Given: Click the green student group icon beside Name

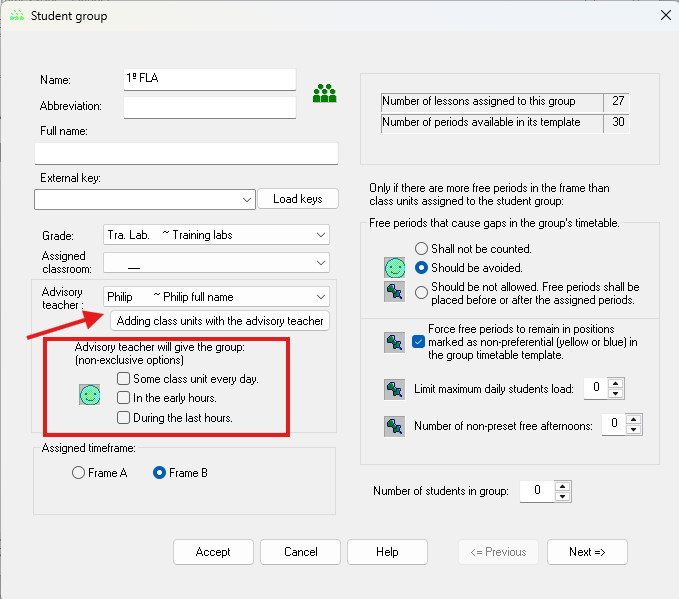Looking at the screenshot, I should coord(324,93).
